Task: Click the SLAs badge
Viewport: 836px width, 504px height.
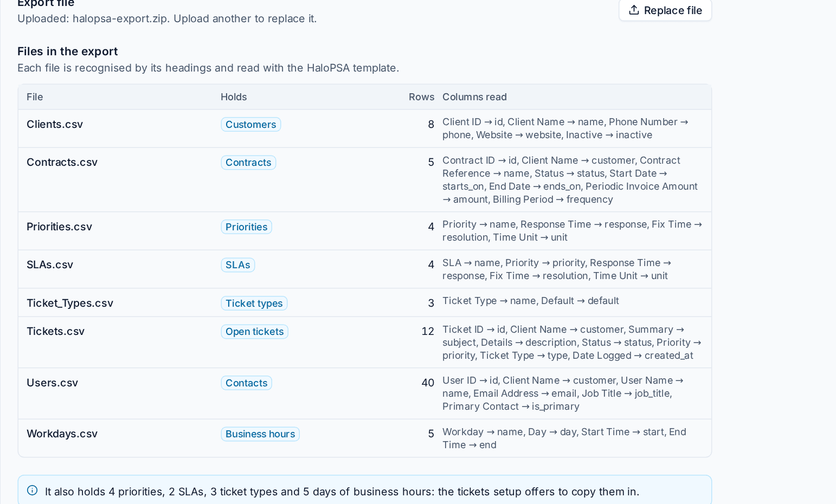Action: click(x=237, y=265)
